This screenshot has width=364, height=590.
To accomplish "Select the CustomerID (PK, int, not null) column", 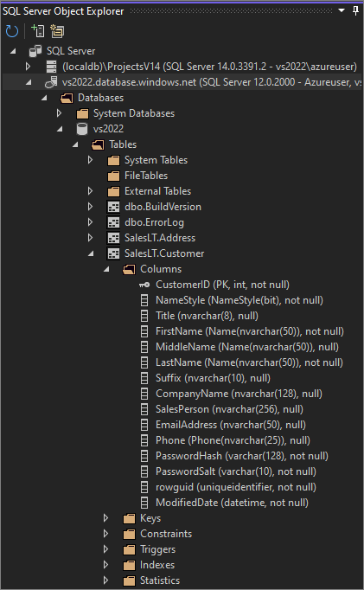I will 222,285.
